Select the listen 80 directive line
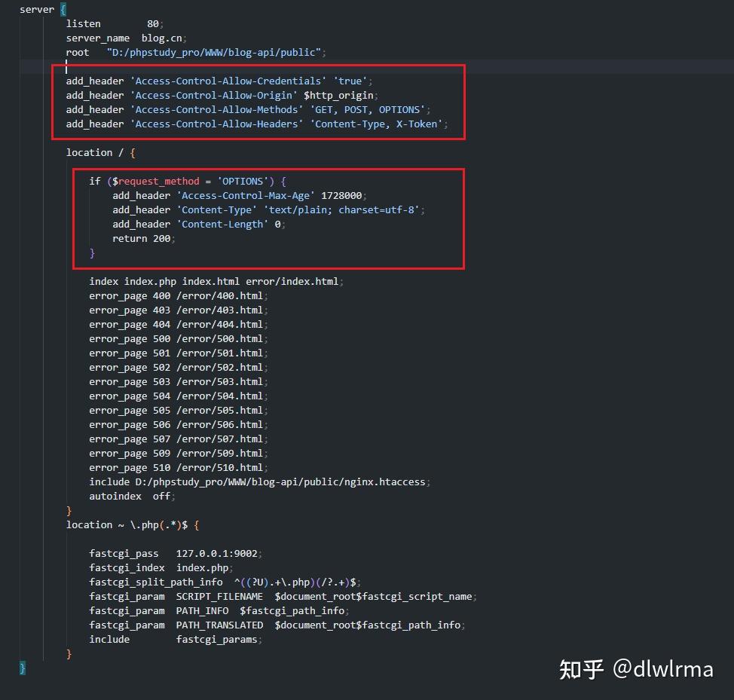The height and width of the screenshot is (700, 734). point(113,23)
